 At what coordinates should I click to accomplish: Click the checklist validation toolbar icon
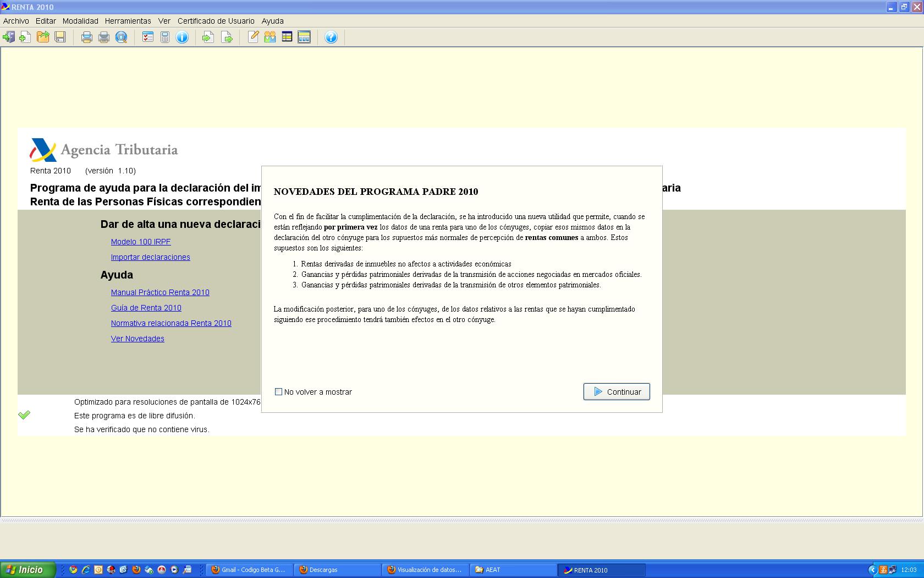coord(148,37)
